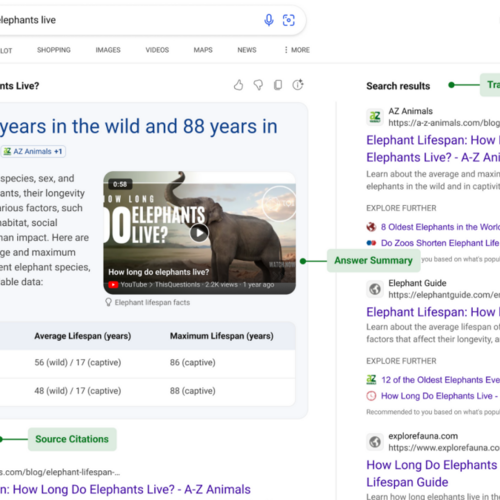Open the elephant video thumbnail
Screen dimensions: 500x500
(199, 233)
